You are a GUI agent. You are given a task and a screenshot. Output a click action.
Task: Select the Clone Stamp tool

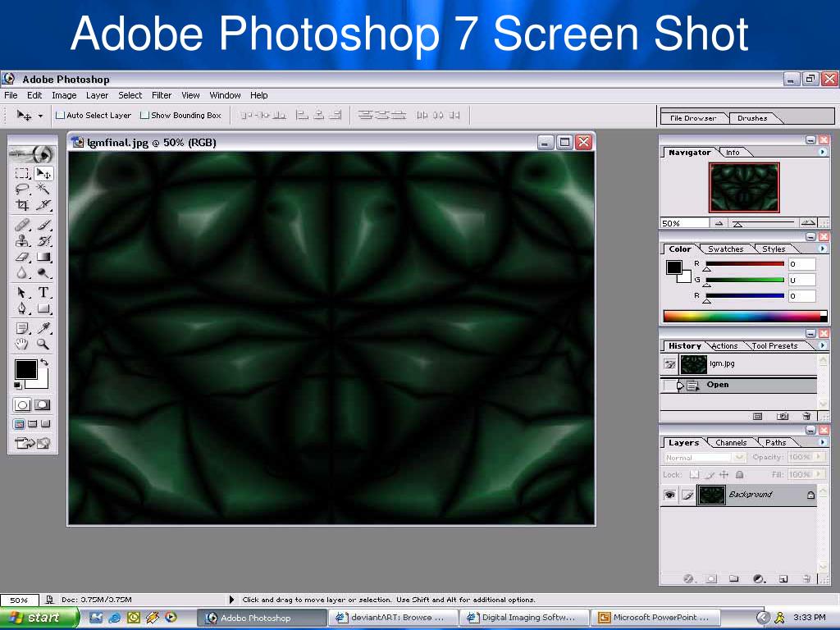pos(22,241)
